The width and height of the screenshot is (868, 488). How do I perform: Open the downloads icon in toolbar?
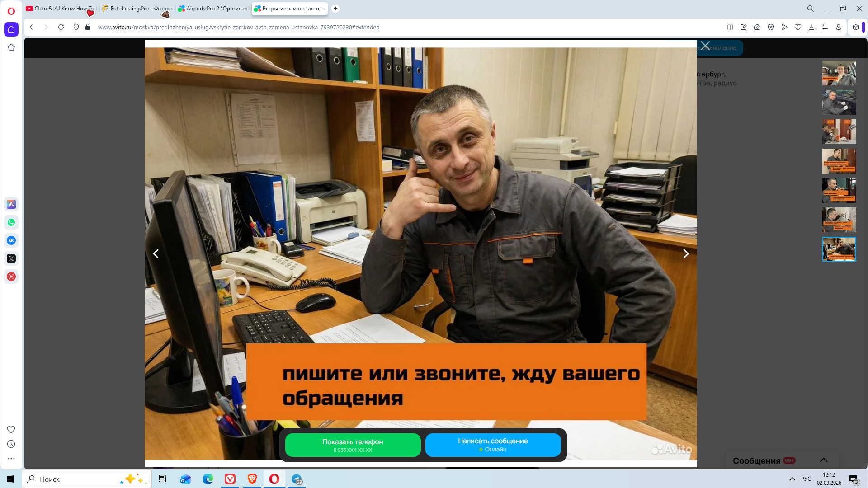pyautogui.click(x=811, y=27)
